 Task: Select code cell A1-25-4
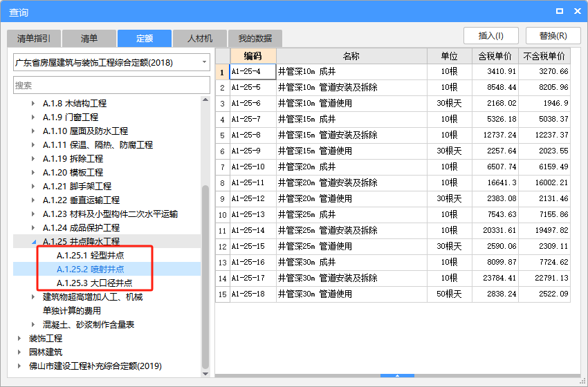click(x=253, y=72)
